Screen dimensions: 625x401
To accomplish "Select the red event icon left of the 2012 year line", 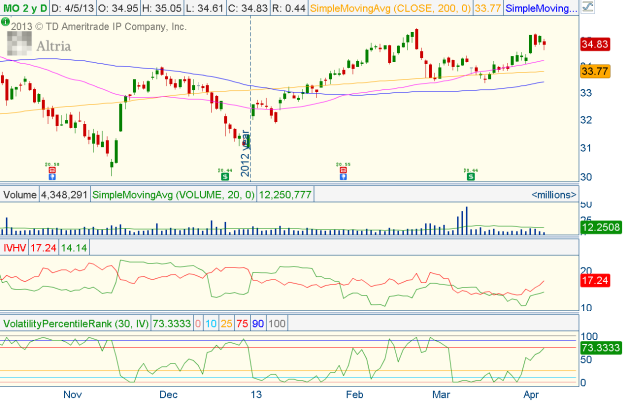I will click(x=52, y=170).
